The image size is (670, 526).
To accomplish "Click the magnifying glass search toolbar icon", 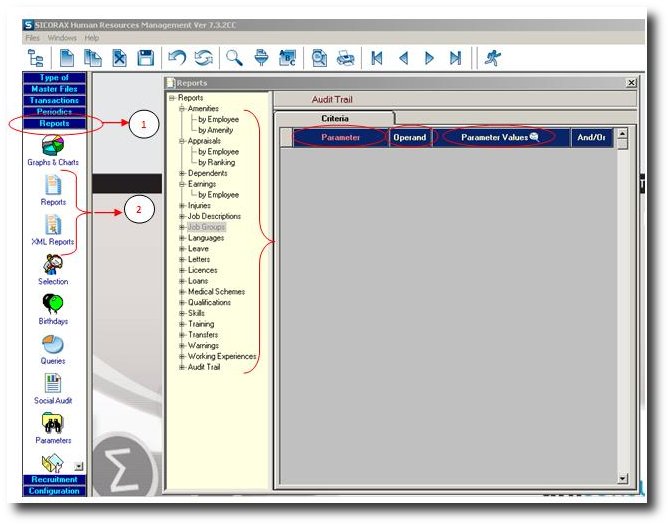I will coord(233,58).
